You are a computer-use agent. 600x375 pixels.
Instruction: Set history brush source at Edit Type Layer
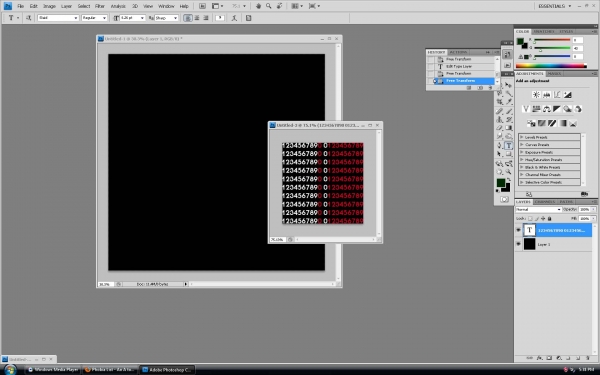(430, 67)
